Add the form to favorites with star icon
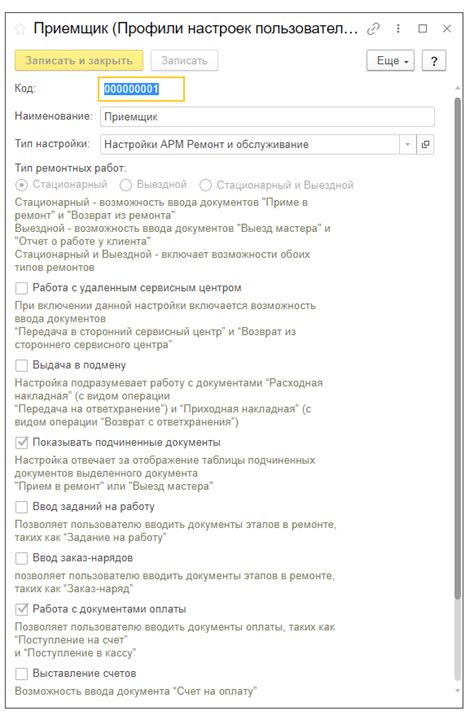474x711 pixels. point(20,29)
